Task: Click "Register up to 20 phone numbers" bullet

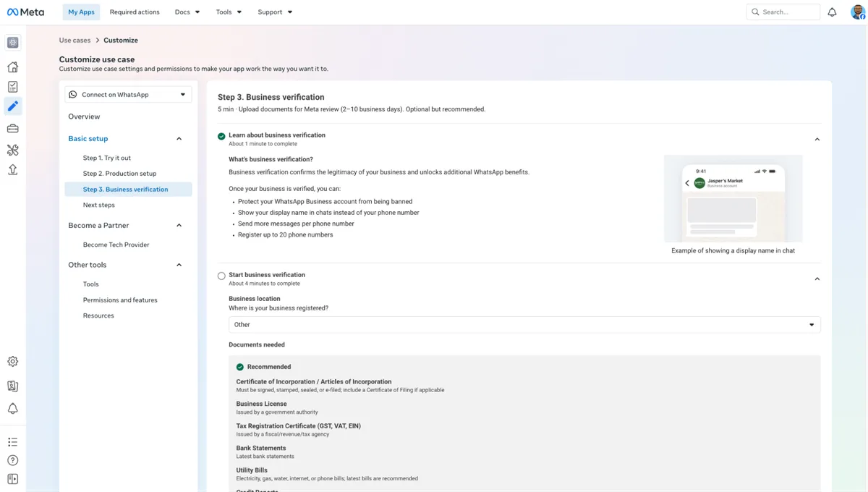Action: 286,234
